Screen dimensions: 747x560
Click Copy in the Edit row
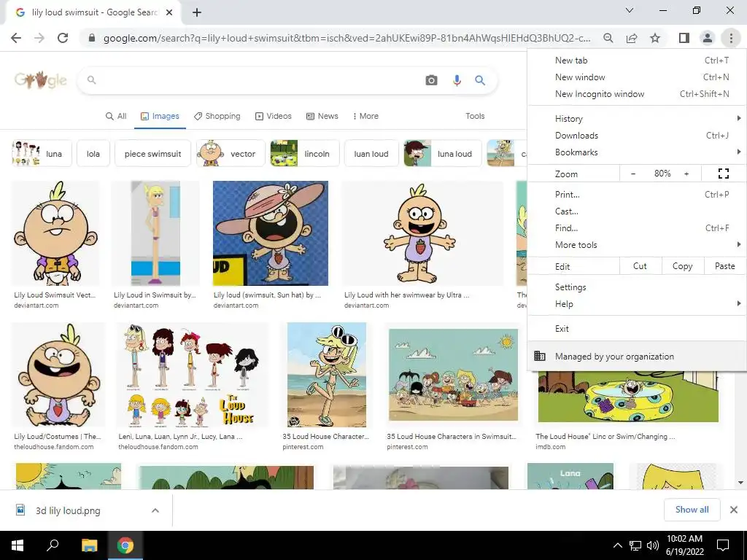pos(683,266)
